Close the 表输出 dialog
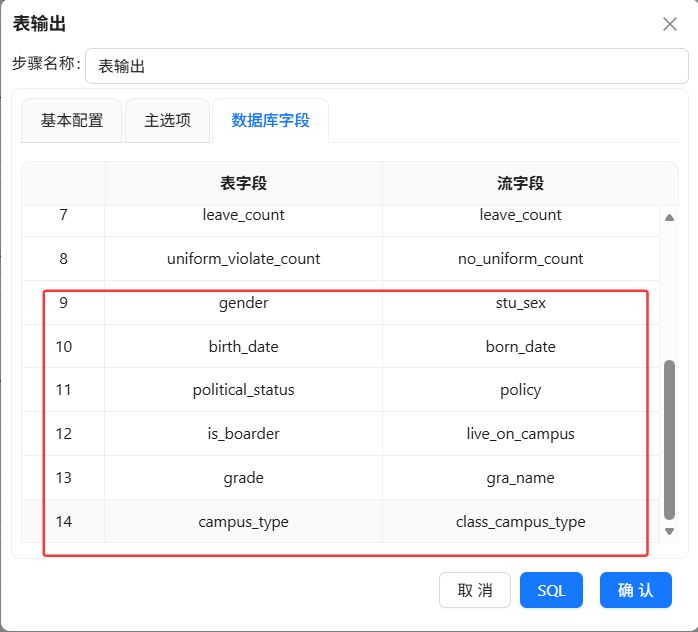This screenshot has width=698, height=632. [670, 24]
